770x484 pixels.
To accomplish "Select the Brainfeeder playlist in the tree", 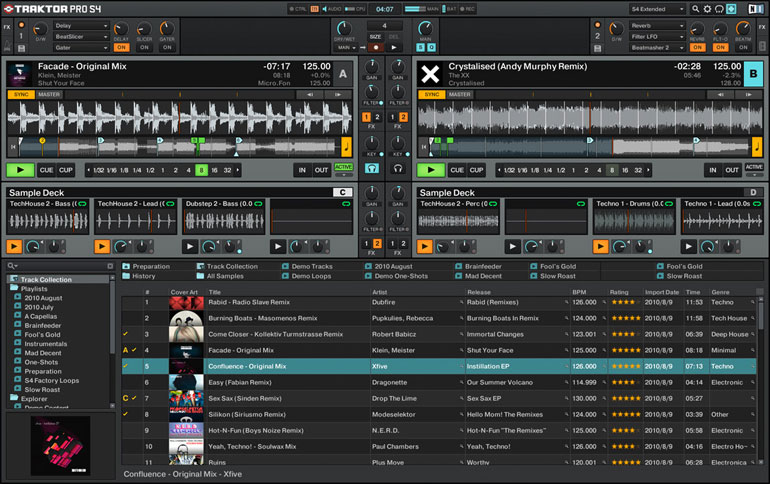I will click(43, 325).
